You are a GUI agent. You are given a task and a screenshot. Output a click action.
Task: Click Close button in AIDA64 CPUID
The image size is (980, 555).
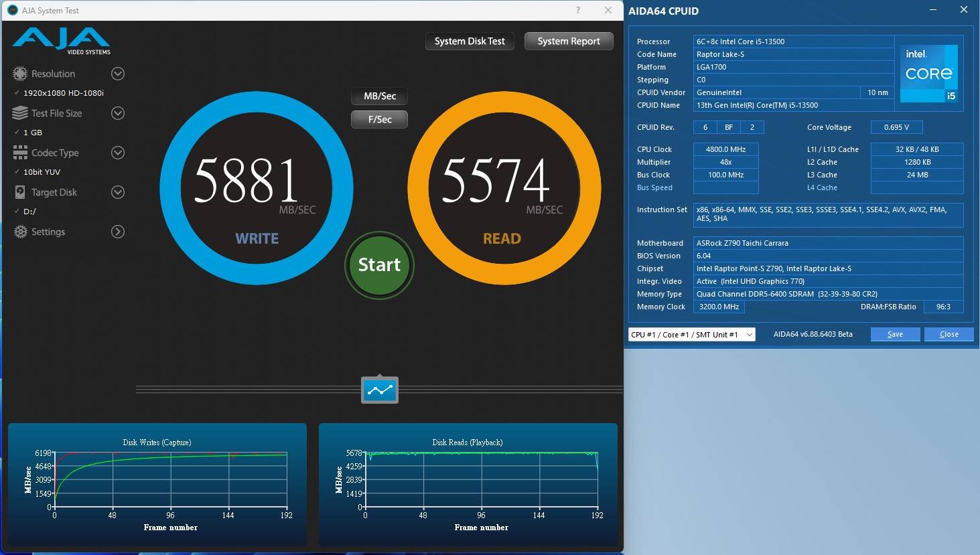(949, 334)
